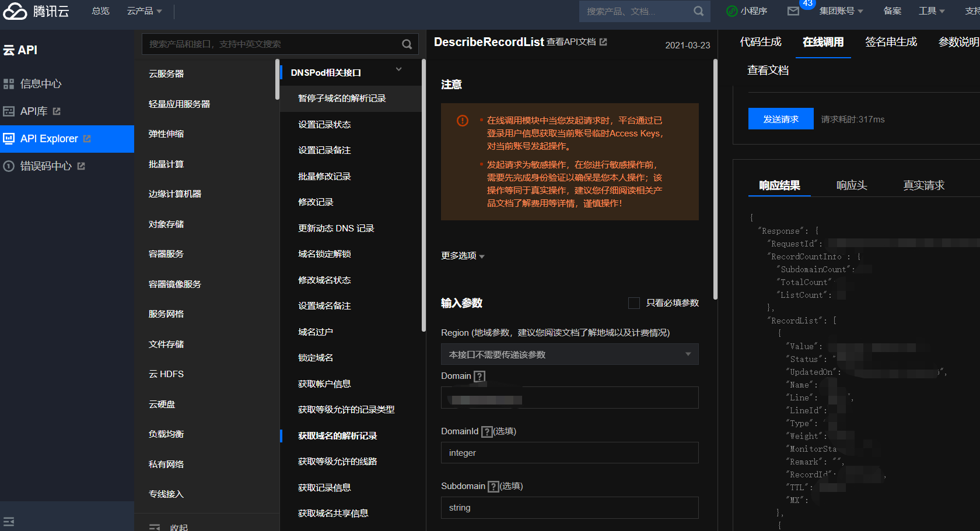Open the 集团账号 dropdown
The width and height of the screenshot is (980, 531).
click(x=841, y=11)
